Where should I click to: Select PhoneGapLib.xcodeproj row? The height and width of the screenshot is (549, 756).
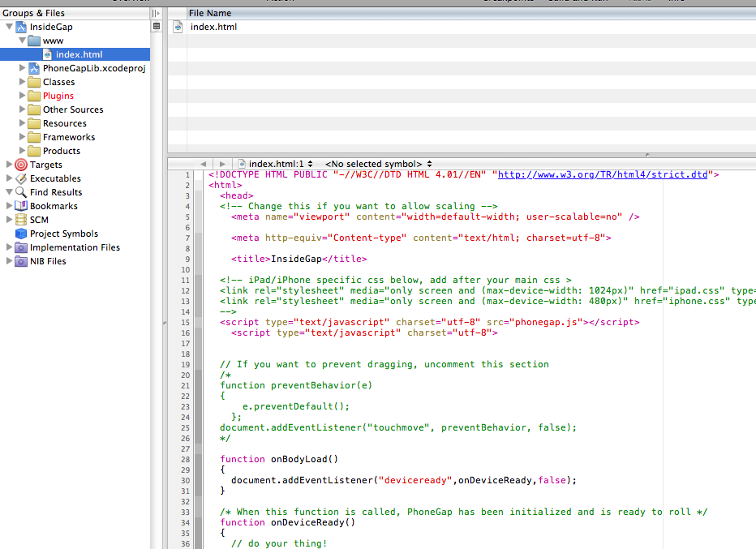pos(75,68)
